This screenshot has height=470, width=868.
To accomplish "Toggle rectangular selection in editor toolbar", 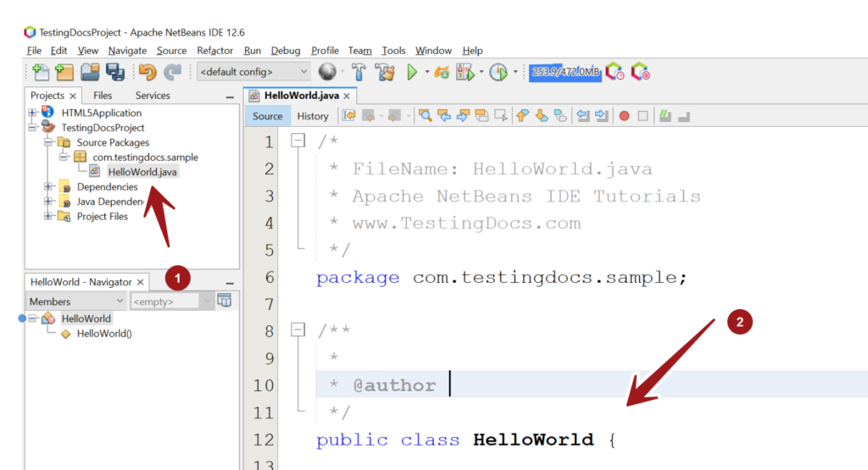I will [501, 116].
